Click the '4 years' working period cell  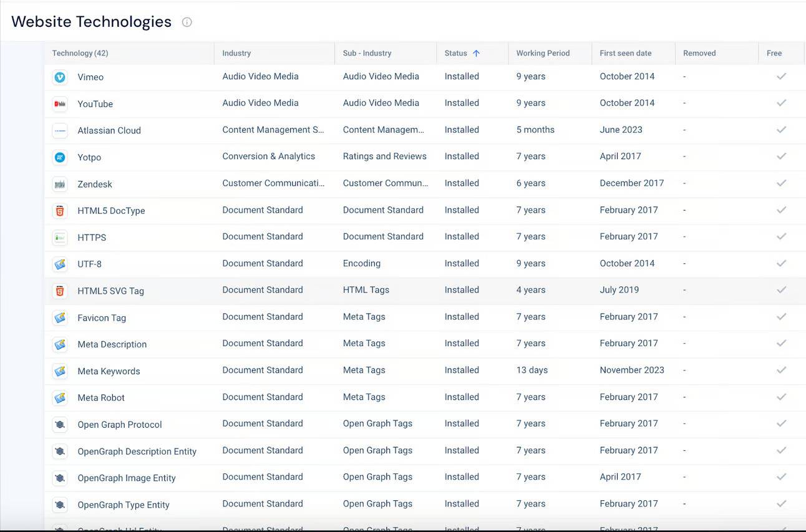pyautogui.click(x=531, y=289)
